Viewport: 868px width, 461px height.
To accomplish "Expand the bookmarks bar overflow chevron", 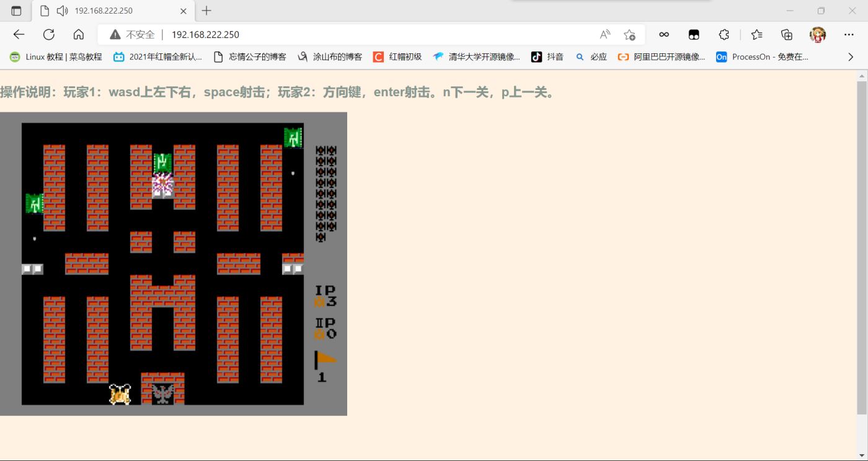I will [x=851, y=57].
